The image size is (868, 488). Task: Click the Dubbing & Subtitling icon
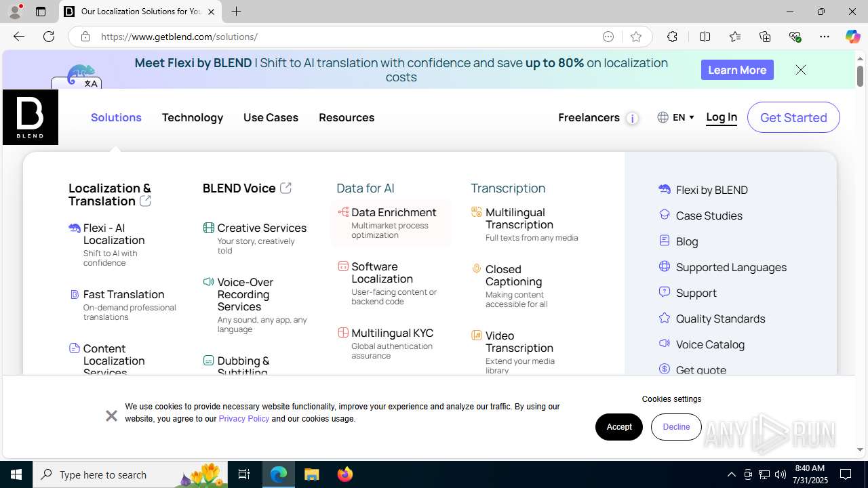209,361
